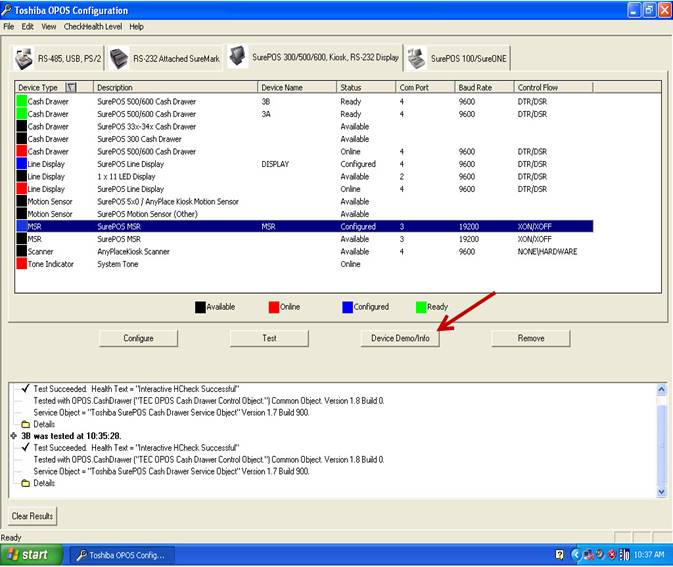Open the CheckHealth Level menu
The height and width of the screenshot is (567, 673).
(93, 27)
